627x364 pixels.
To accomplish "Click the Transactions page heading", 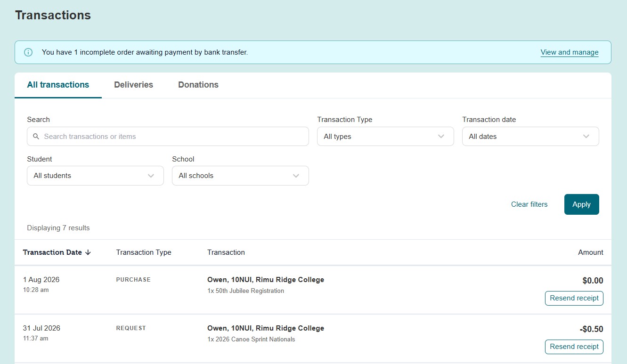I will tap(53, 15).
